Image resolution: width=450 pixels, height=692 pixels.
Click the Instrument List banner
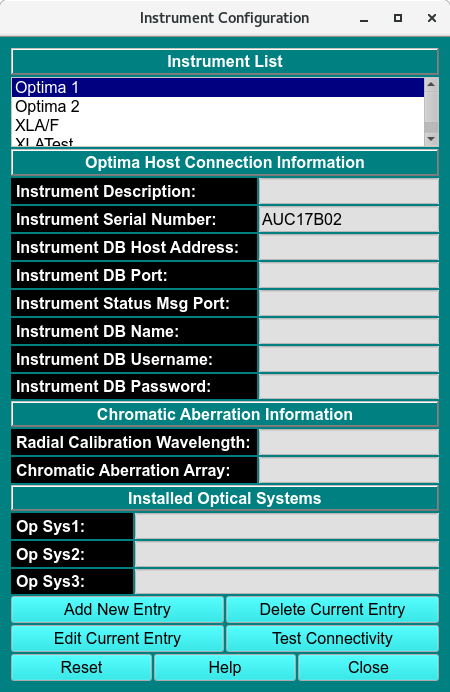coord(225,61)
